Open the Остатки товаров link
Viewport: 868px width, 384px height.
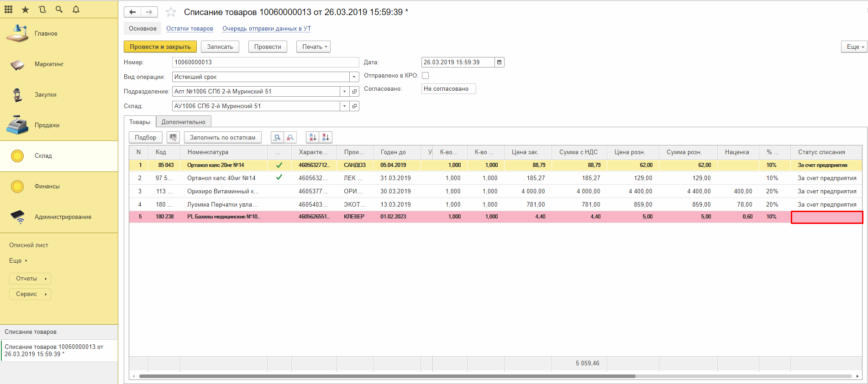[189, 28]
